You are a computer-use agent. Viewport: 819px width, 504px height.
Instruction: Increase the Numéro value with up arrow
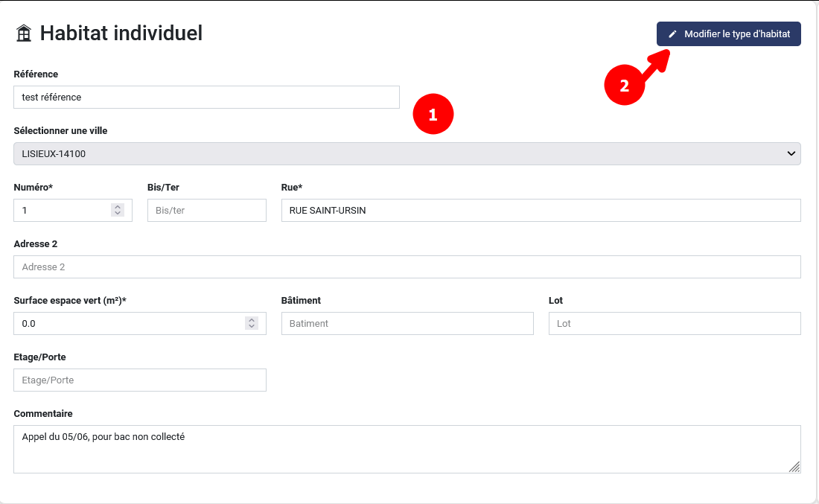pyautogui.click(x=118, y=207)
